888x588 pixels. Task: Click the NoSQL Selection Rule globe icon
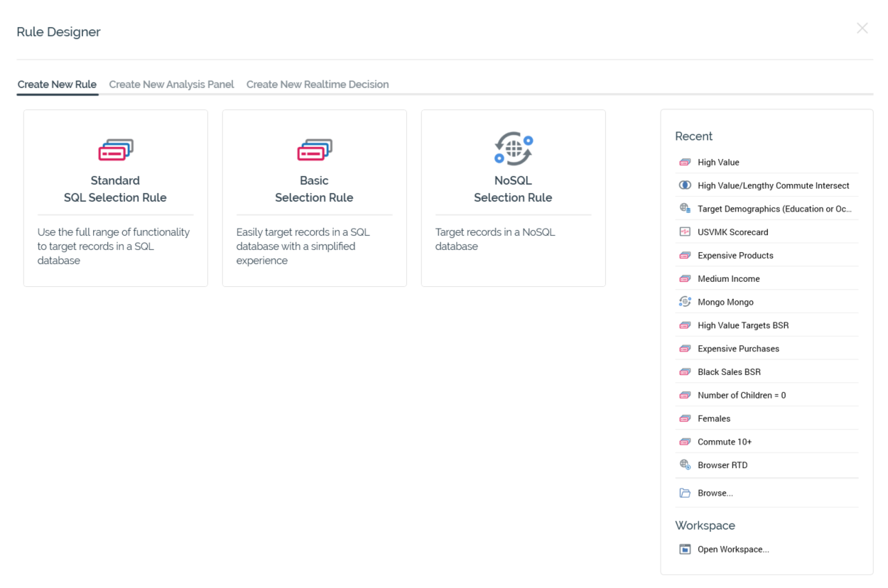pos(513,150)
